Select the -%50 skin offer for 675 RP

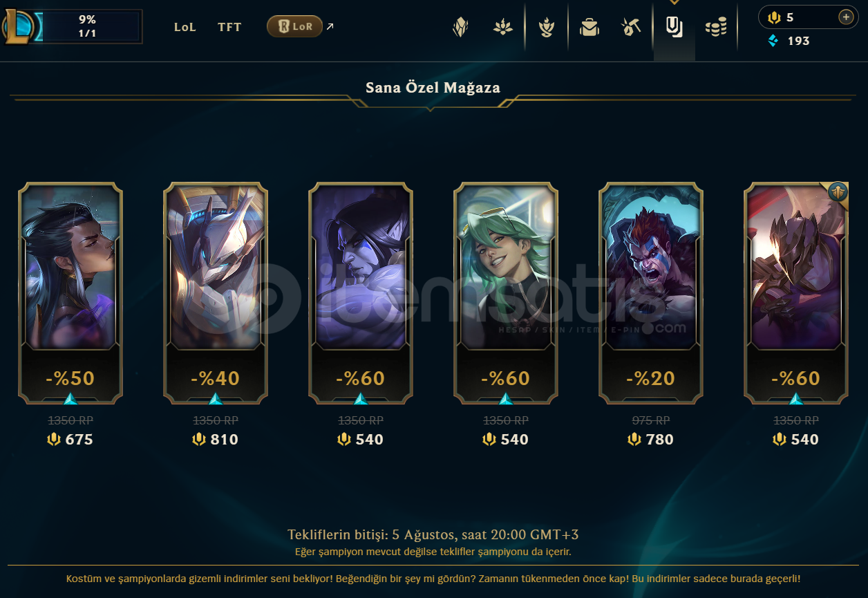[70, 294]
